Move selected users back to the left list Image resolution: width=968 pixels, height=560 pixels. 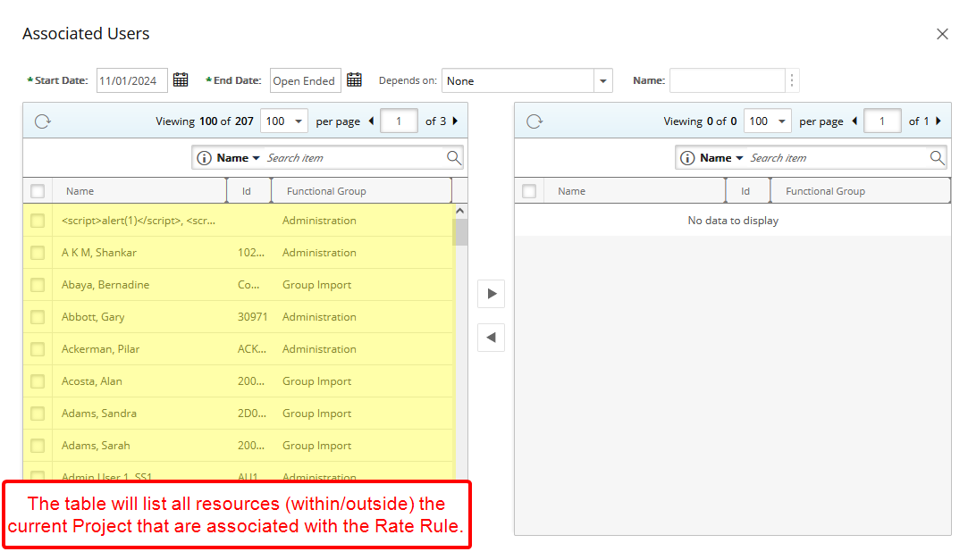(x=492, y=338)
